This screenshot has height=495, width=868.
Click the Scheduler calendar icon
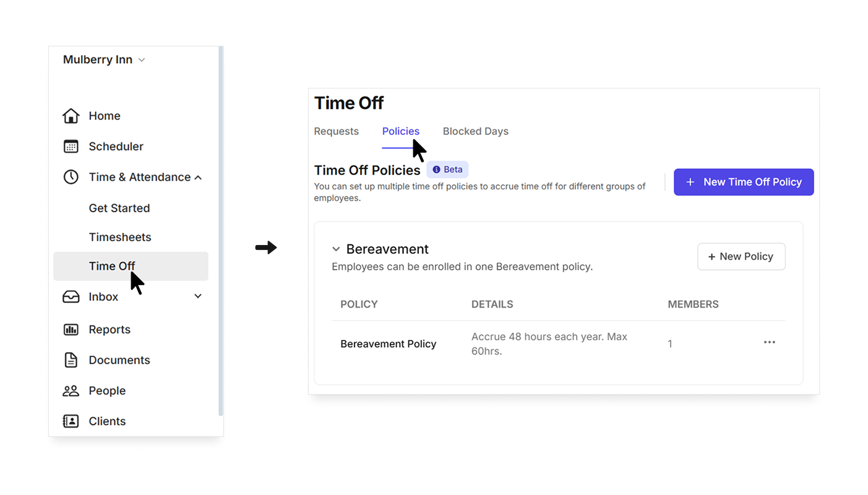click(71, 147)
